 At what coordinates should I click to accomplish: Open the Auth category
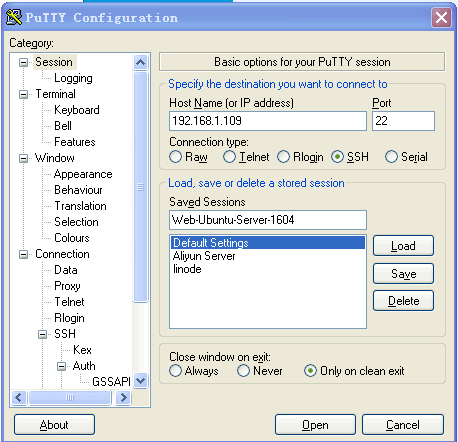84,366
